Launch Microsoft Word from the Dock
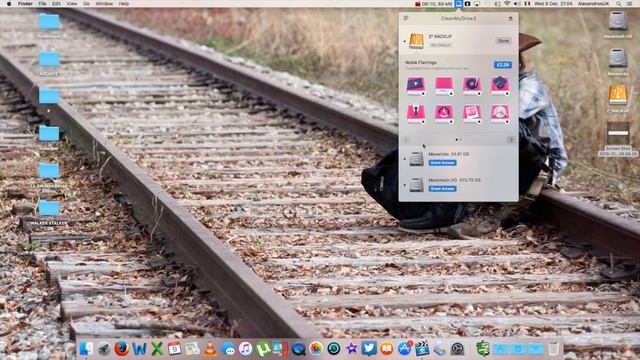The image size is (640, 360). [x=139, y=349]
